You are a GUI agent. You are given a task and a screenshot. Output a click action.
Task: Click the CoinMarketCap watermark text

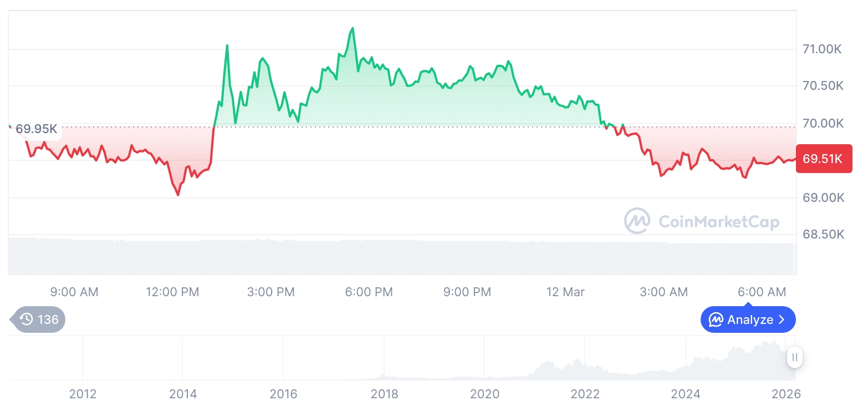pyautogui.click(x=718, y=222)
